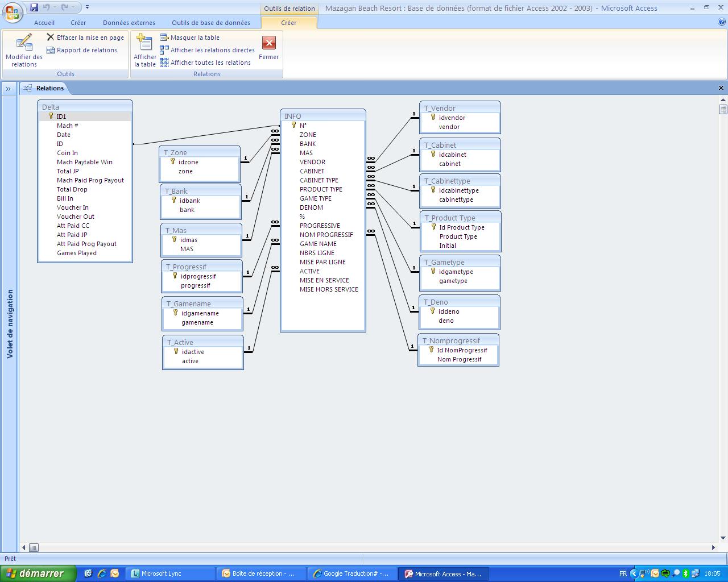Click Afficher les relations directes
This screenshot has width=728, height=582.
click(x=207, y=50)
